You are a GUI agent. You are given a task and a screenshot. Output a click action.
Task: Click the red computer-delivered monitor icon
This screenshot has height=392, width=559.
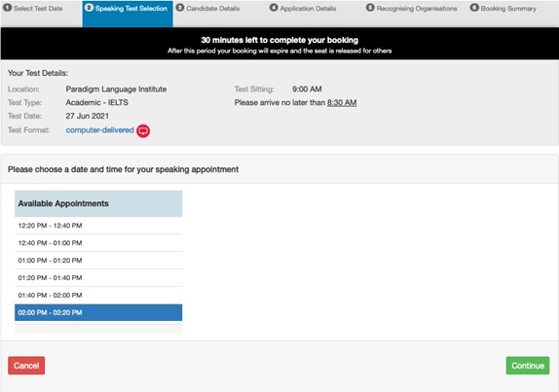pos(143,130)
